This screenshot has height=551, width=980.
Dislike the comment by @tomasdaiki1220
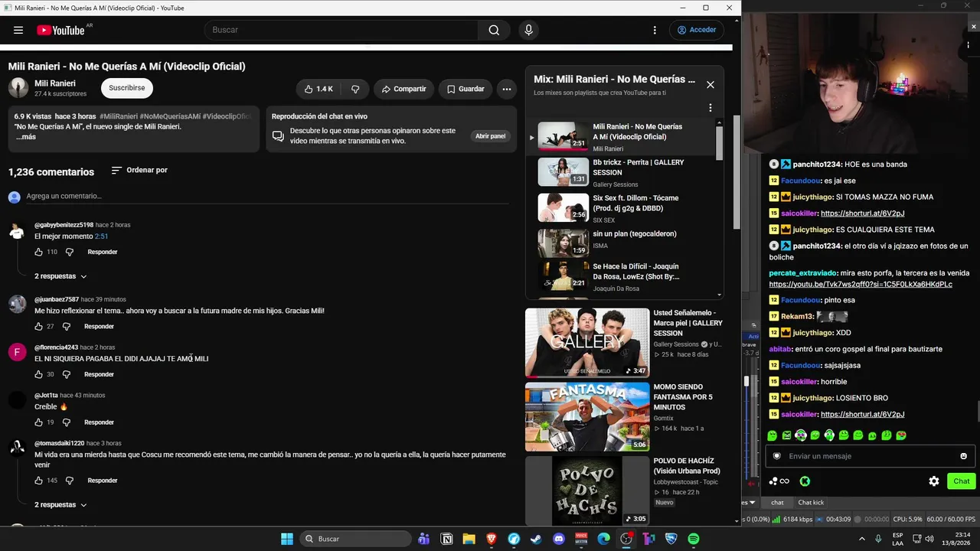70,481
